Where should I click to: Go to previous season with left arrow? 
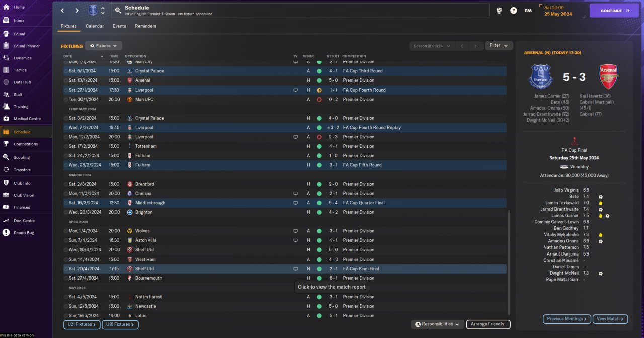point(462,46)
